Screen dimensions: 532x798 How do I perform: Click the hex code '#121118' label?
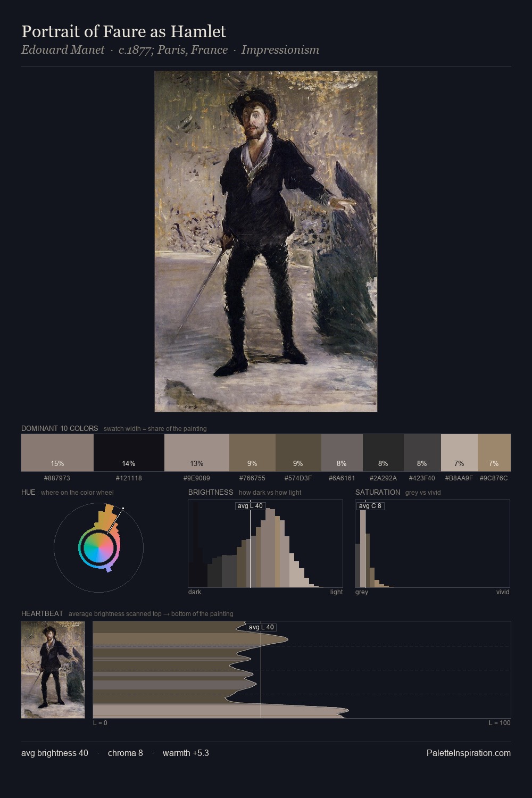(x=129, y=478)
